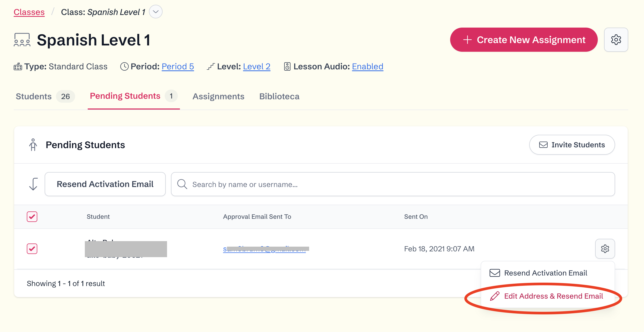Click the magnifier icon in the search box
The image size is (644, 332).
click(x=182, y=184)
